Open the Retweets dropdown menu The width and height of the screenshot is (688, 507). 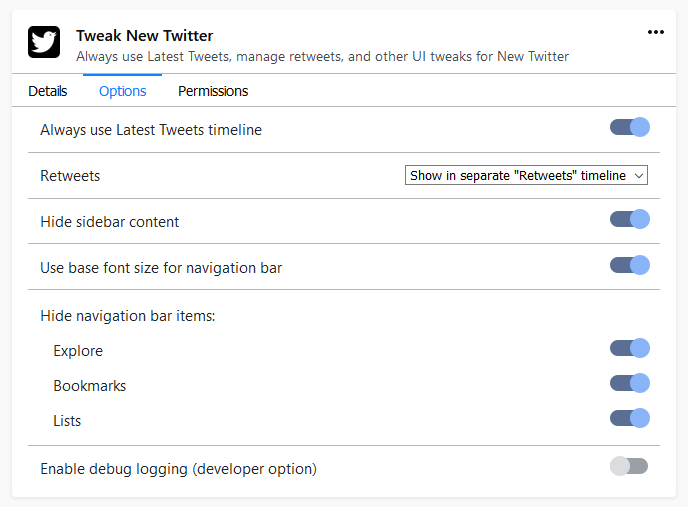tap(526, 175)
